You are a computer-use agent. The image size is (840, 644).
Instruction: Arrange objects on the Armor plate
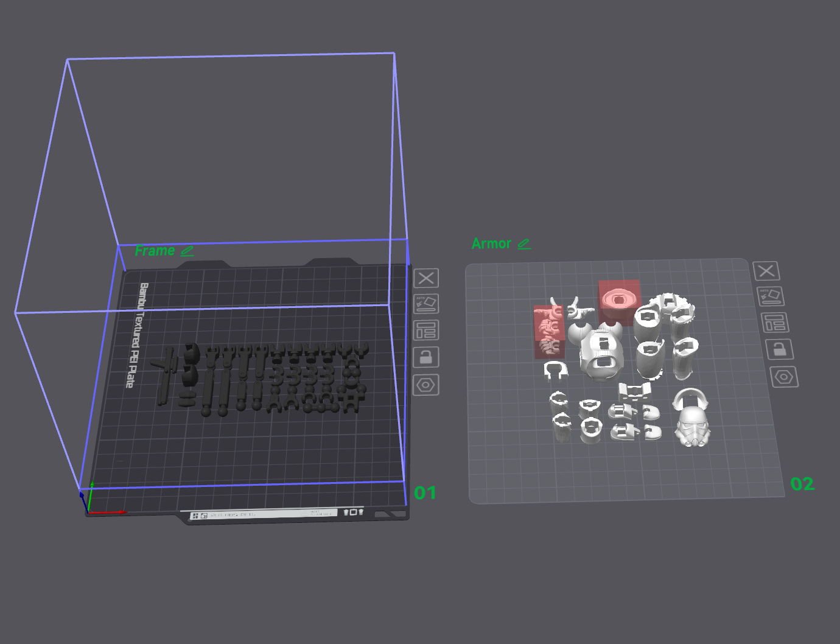click(775, 323)
